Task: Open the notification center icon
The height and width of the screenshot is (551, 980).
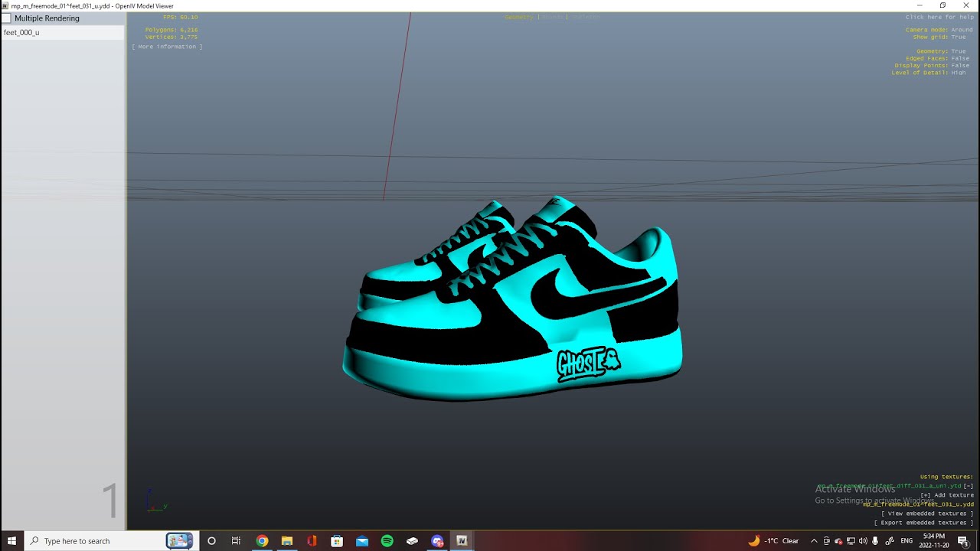Action: click(x=963, y=541)
